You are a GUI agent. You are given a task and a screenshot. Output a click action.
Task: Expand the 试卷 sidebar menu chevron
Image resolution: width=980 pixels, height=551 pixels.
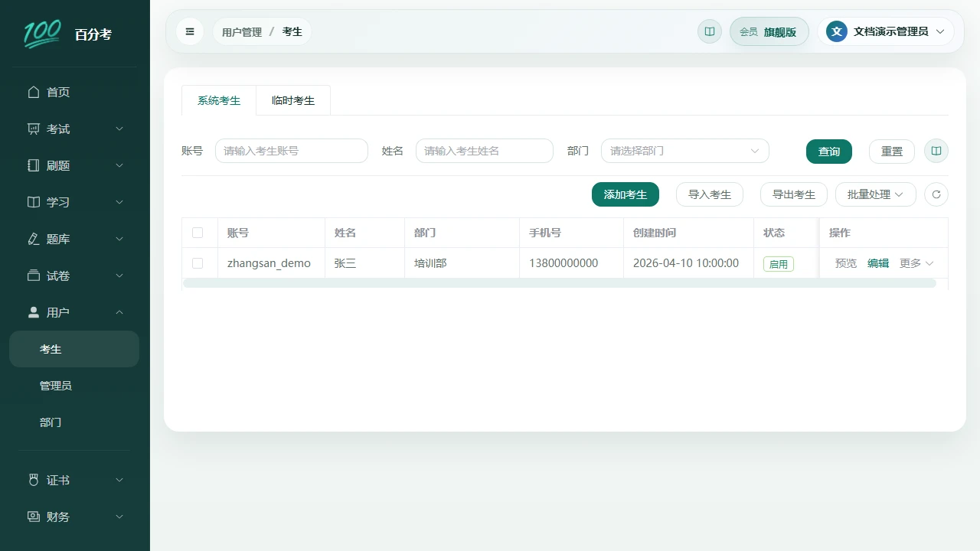[x=119, y=275]
